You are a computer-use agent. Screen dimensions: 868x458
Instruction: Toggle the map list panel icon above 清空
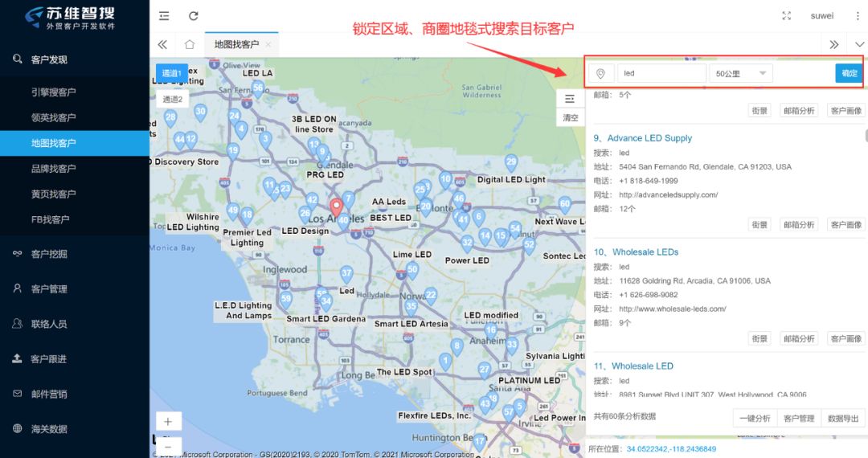pos(570,99)
